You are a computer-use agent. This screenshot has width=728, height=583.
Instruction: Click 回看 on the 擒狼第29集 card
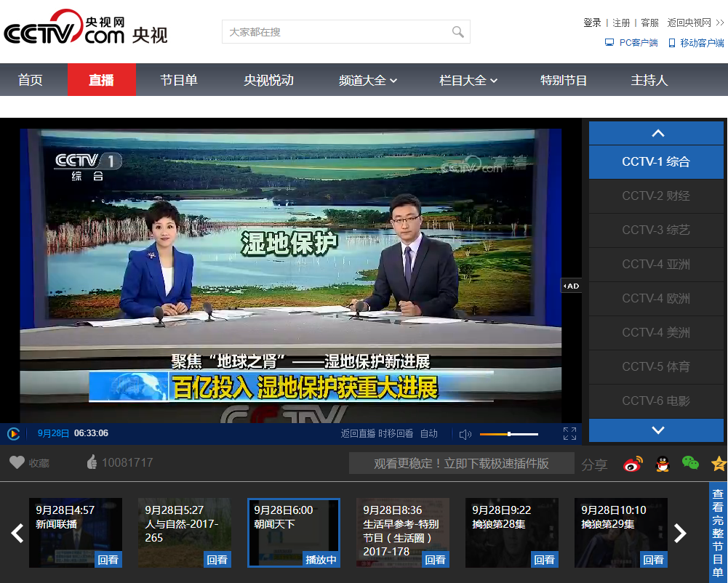[x=654, y=560]
